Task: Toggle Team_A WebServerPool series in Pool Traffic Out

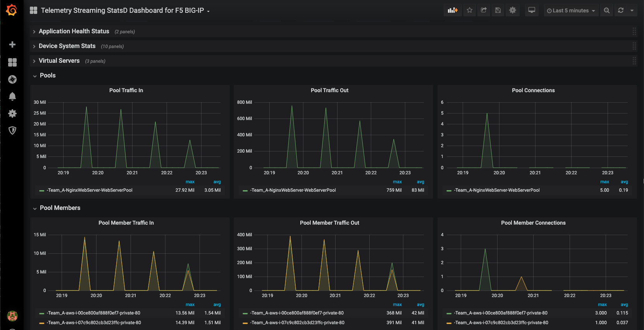Action: (293, 190)
